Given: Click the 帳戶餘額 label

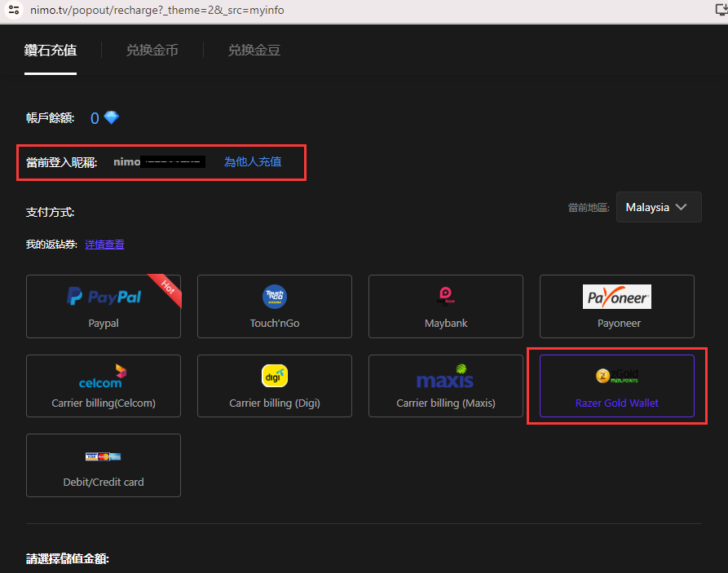Looking at the screenshot, I should click(51, 118).
